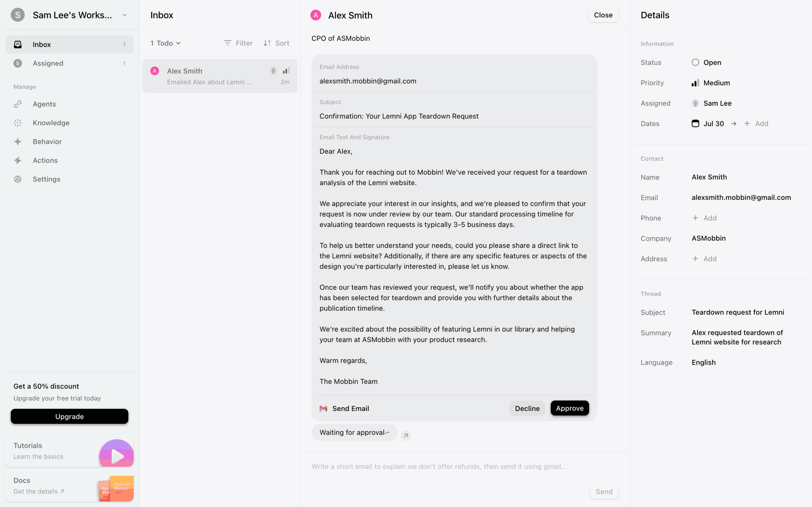This screenshot has height=507, width=812.
Task: Decline the drafted email
Action: tap(527, 408)
